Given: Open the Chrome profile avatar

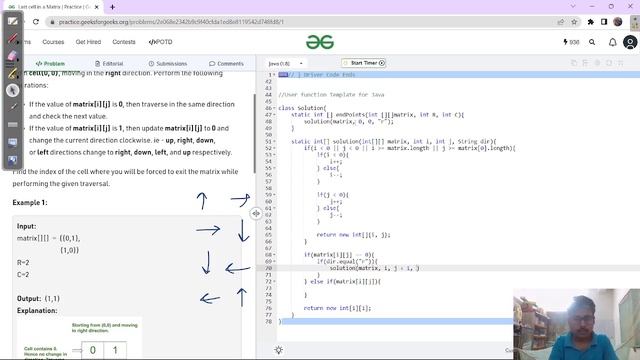Looking at the screenshot, I should (x=618, y=22).
